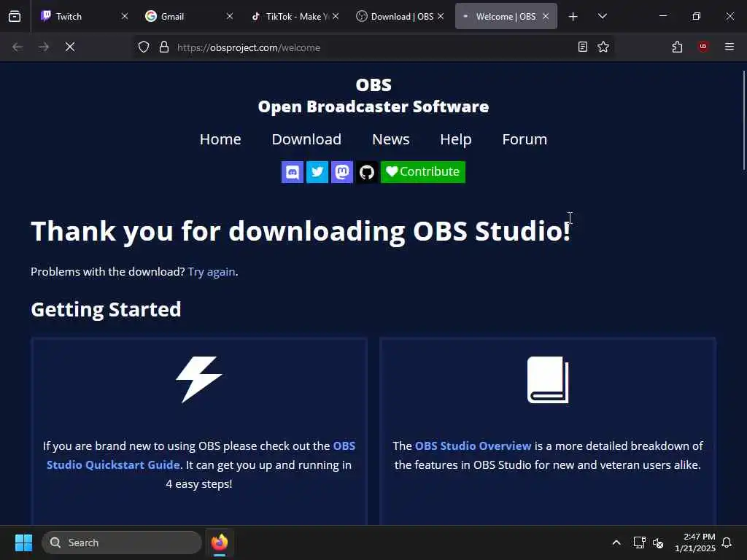Open the OBS Twitter icon link
The width and height of the screenshot is (747, 560).
[x=317, y=172]
